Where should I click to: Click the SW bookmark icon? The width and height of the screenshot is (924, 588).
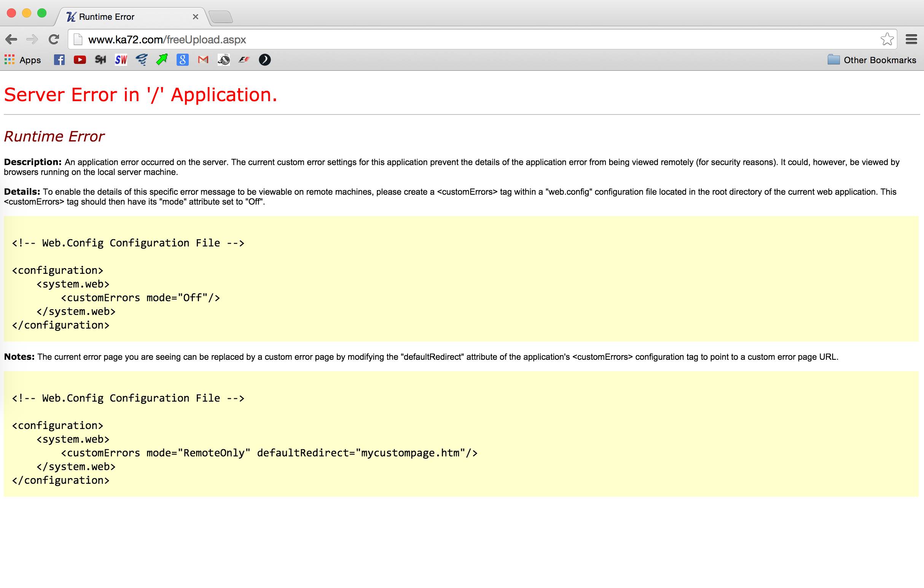pyautogui.click(x=121, y=59)
